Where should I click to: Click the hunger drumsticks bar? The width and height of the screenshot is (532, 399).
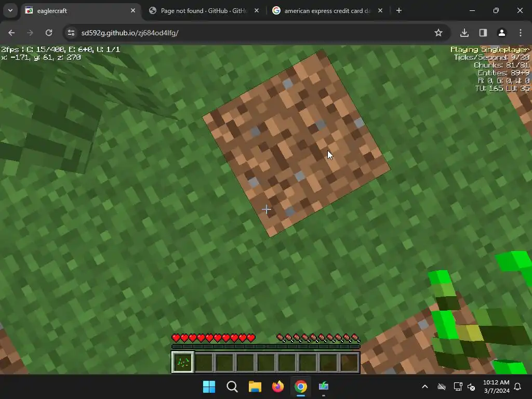coord(318,338)
